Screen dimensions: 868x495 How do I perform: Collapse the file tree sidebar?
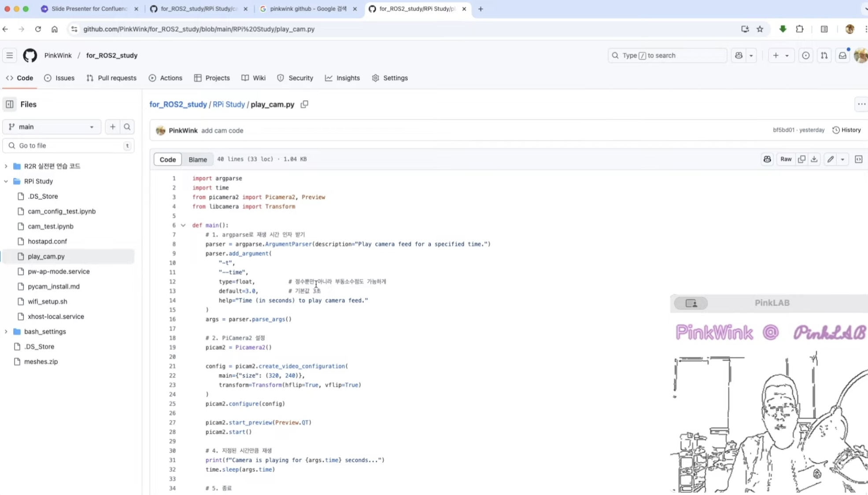pos(10,104)
